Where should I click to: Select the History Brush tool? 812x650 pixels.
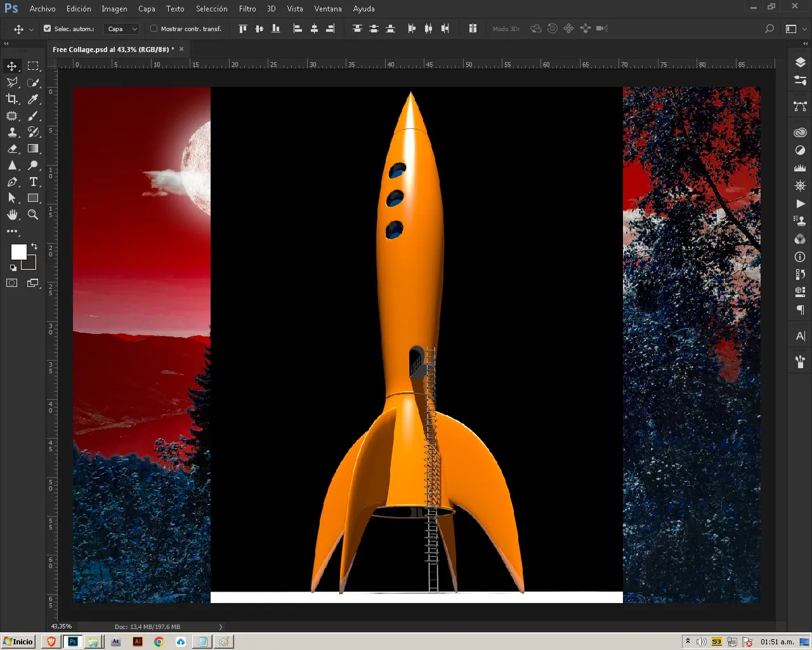[x=33, y=132]
